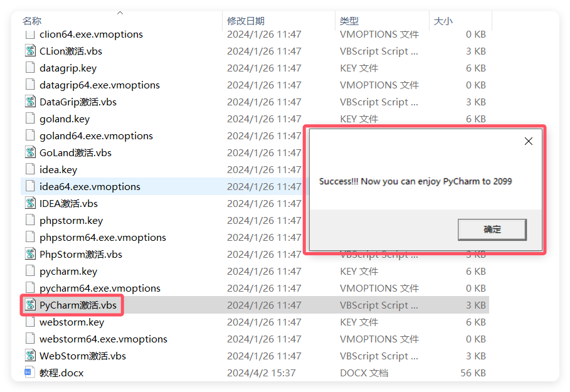Select the file name IDEA激活.vbs
This screenshot has width=570, height=392.
point(69,204)
